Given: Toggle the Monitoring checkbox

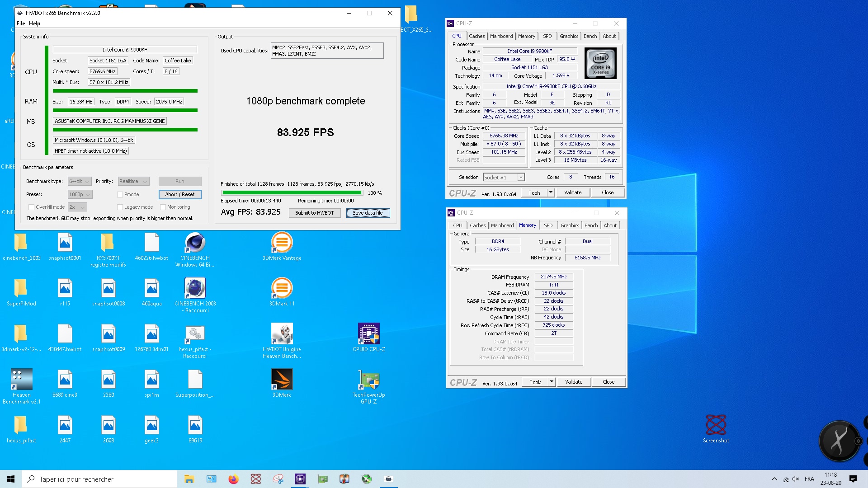Looking at the screenshot, I should coord(163,207).
